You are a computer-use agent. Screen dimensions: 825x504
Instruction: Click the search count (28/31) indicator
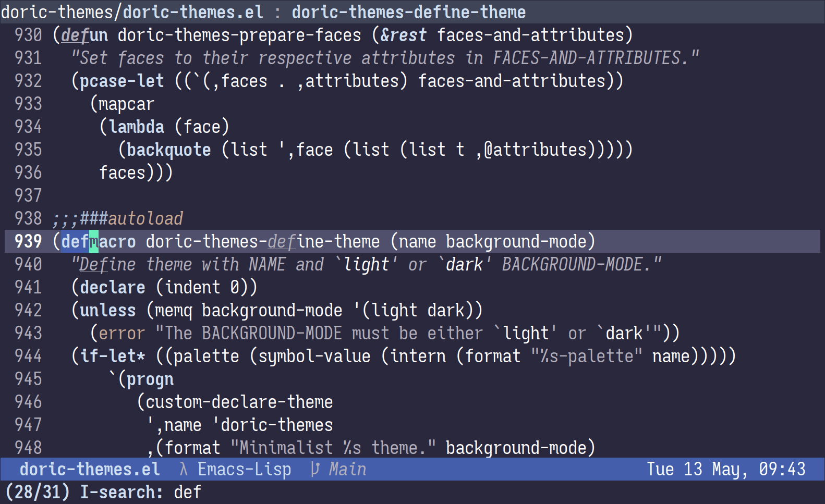pos(38,492)
